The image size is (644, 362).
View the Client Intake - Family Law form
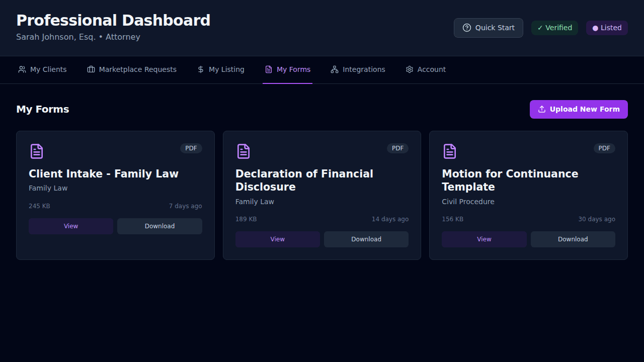(71, 226)
